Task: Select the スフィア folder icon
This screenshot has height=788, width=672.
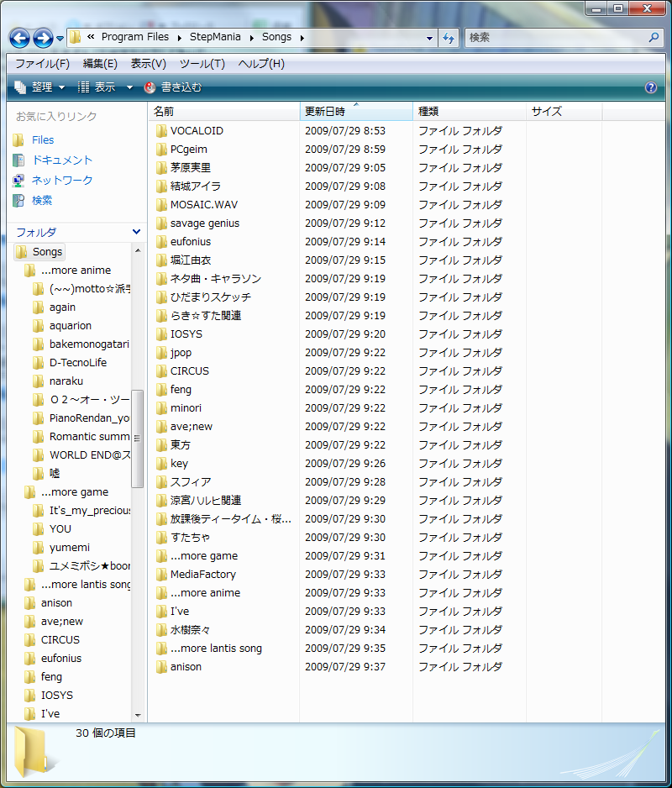Action: tap(160, 482)
